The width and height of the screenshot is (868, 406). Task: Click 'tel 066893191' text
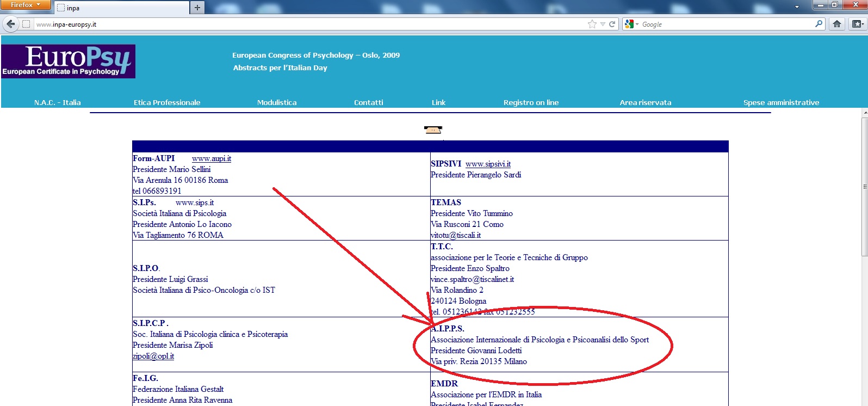157,191
